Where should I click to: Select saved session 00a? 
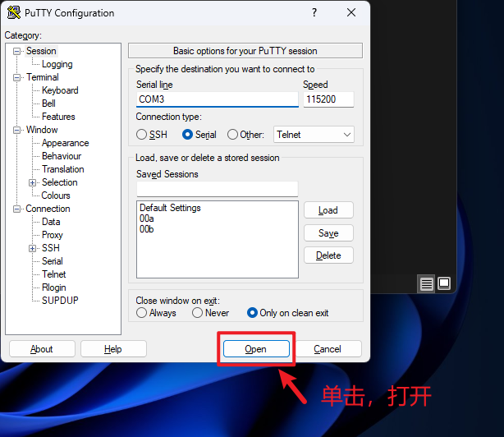click(147, 218)
